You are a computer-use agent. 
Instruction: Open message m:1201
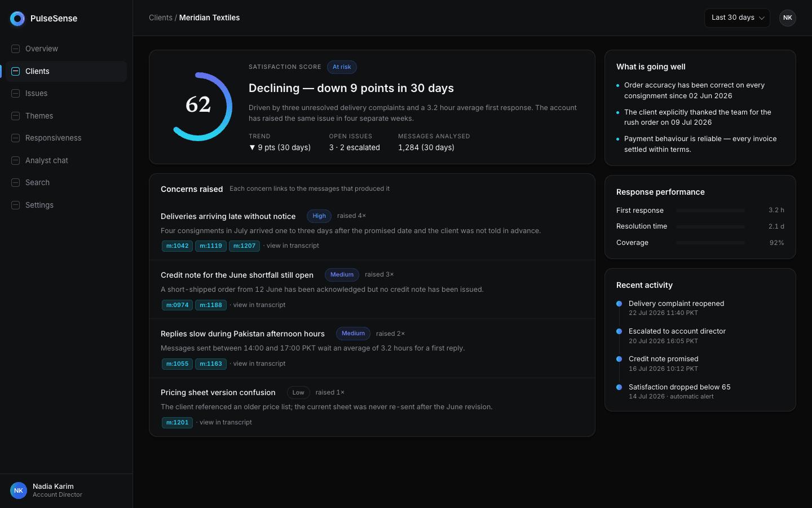click(178, 423)
